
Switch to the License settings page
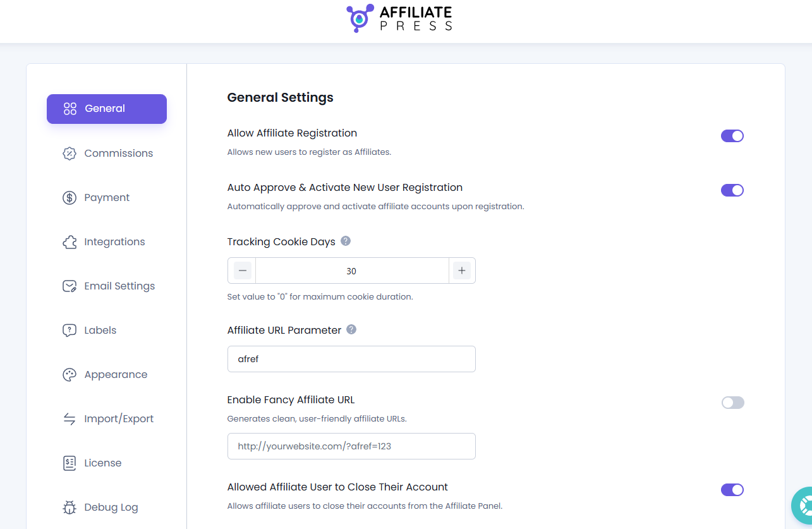click(x=102, y=463)
